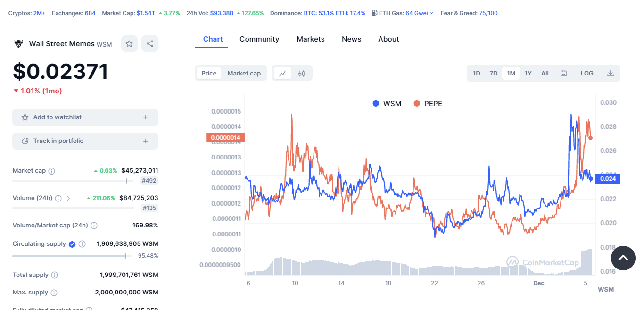
Task: Open the Community tab
Action: [x=259, y=39]
